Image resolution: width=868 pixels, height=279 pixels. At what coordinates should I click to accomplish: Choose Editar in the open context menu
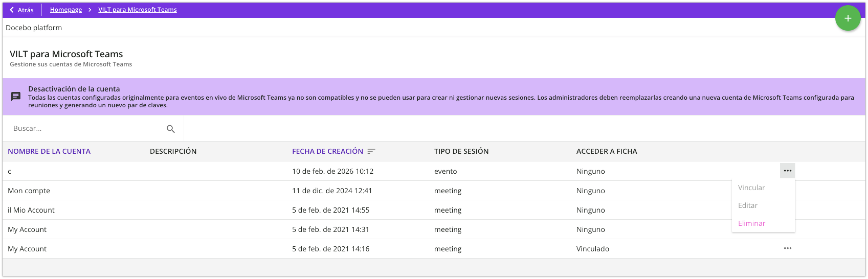[747, 205]
